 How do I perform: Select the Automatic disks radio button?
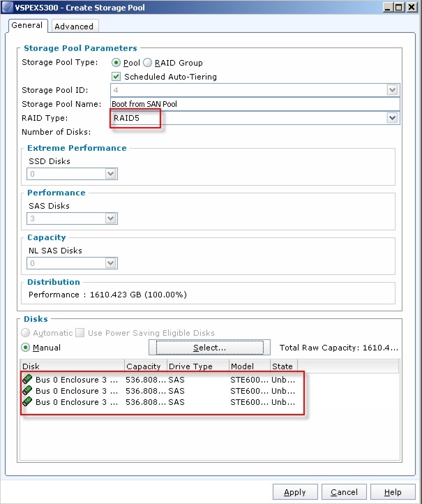tap(25, 333)
